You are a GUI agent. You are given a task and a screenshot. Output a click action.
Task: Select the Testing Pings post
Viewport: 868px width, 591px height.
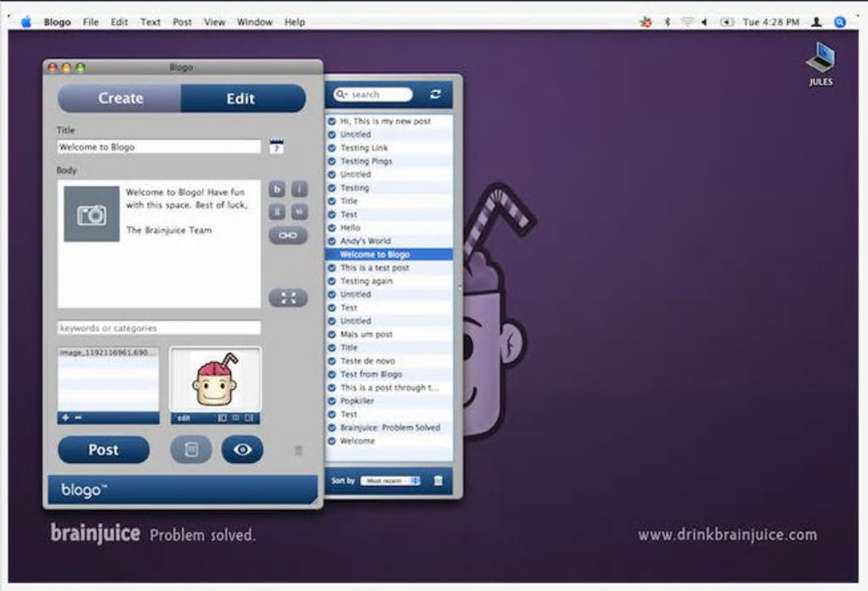click(x=389, y=161)
